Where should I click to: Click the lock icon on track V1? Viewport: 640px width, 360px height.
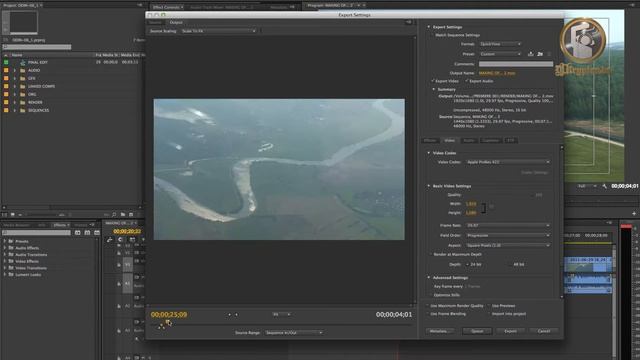click(119, 265)
